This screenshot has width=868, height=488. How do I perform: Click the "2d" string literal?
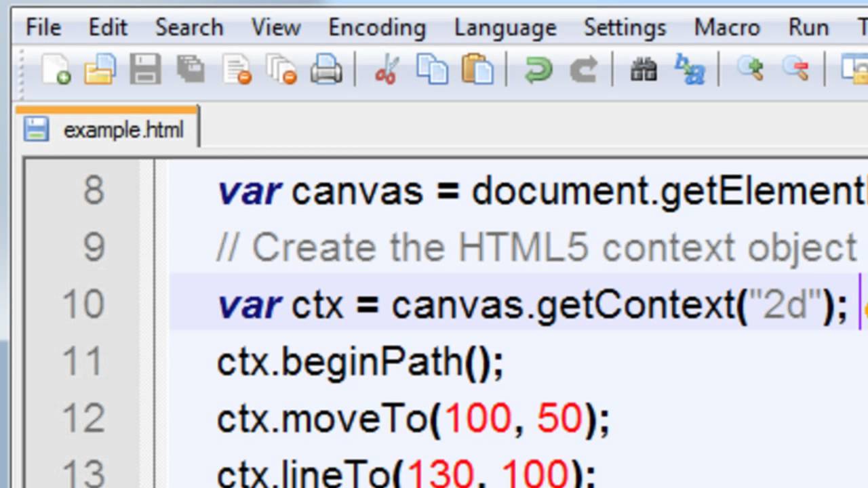pyautogui.click(x=786, y=306)
